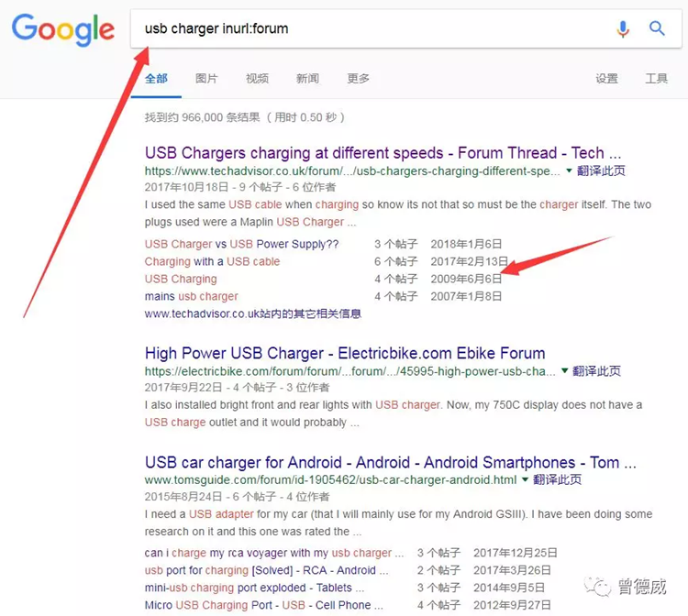Expand dropdown arrow next to electricbike URL
This screenshot has width=688, height=616.
pos(564,371)
